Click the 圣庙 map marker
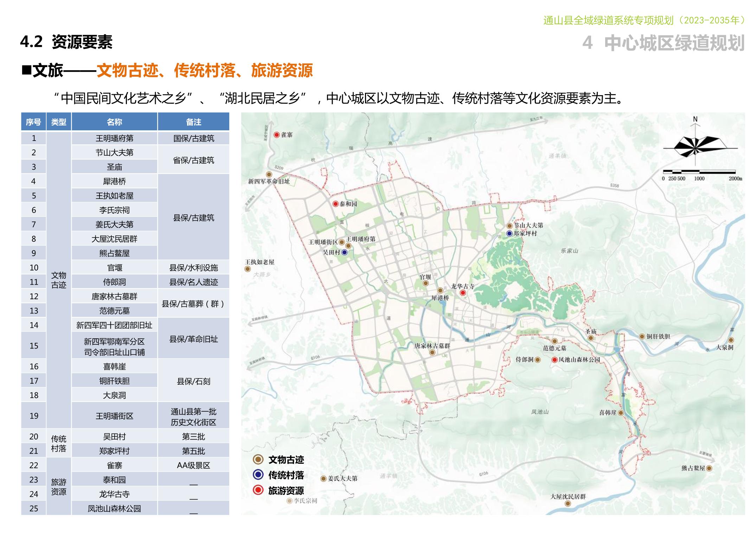The width and height of the screenshot is (756, 534). pyautogui.click(x=591, y=338)
